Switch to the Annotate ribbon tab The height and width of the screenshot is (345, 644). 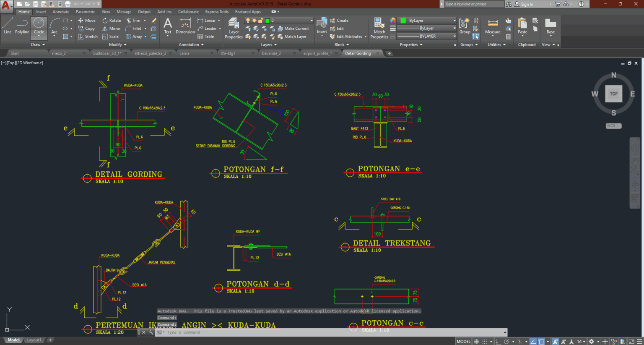[x=61, y=11]
